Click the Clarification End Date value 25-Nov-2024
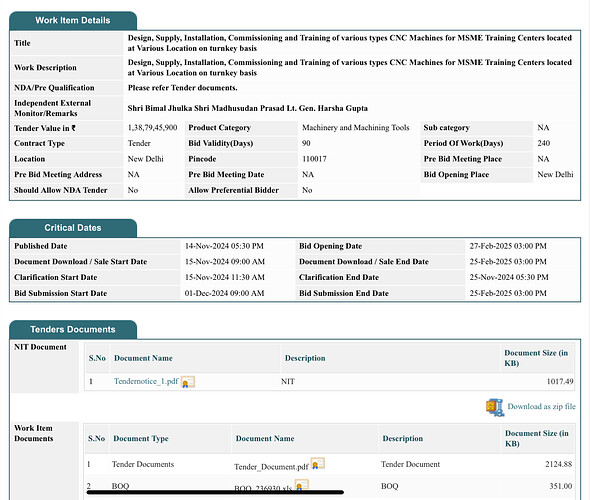The width and height of the screenshot is (590, 500). click(x=509, y=277)
